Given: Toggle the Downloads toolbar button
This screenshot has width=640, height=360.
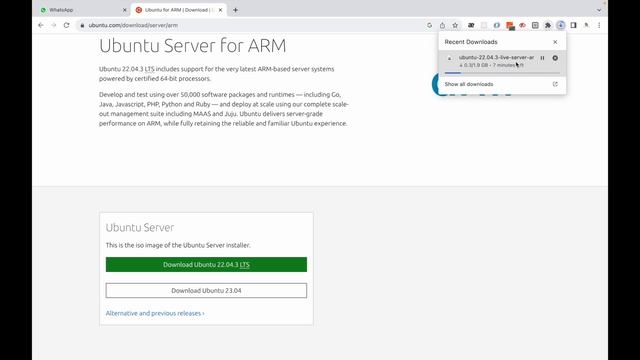Looking at the screenshot, I should pyautogui.click(x=561, y=25).
